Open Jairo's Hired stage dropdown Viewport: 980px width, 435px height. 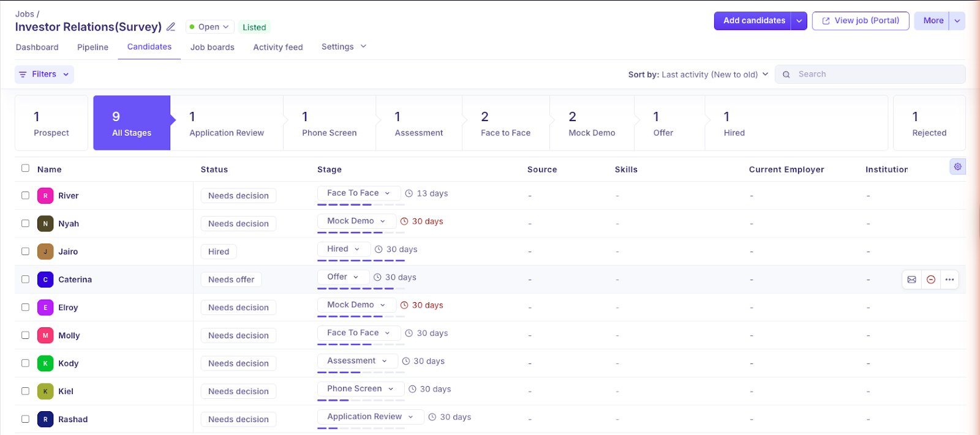[x=344, y=249]
